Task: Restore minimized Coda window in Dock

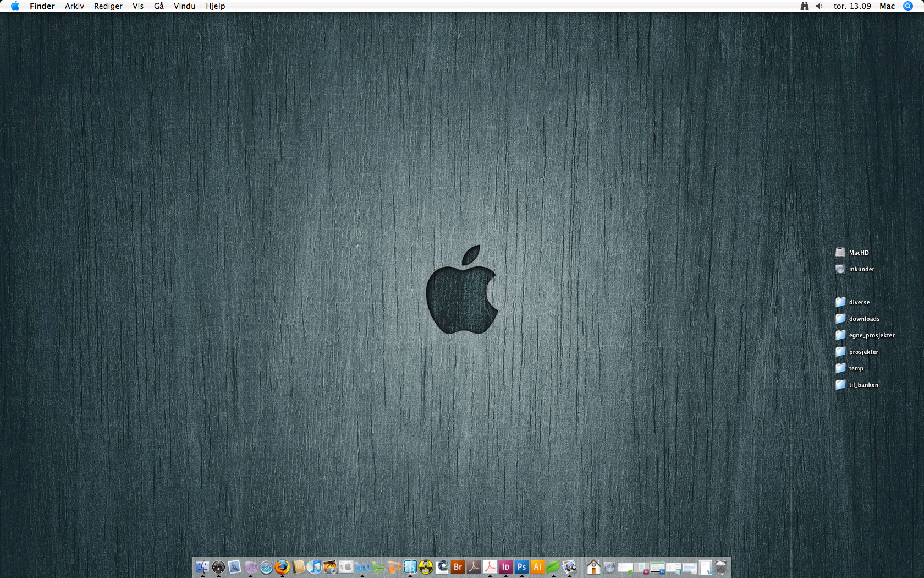Action: click(x=625, y=567)
